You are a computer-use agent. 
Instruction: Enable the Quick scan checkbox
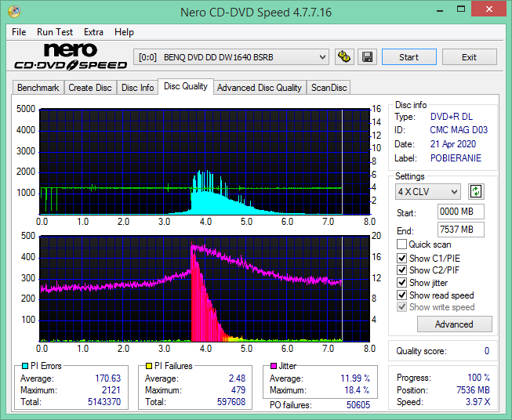(401, 244)
